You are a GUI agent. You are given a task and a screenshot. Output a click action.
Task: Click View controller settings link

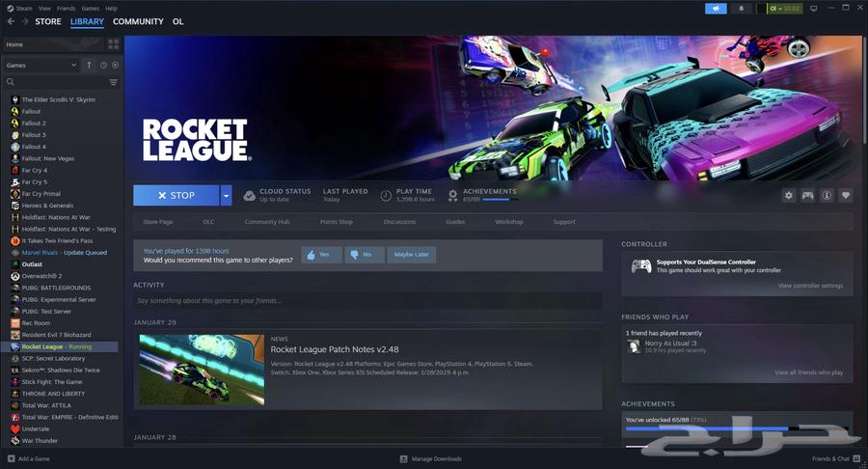coord(810,286)
